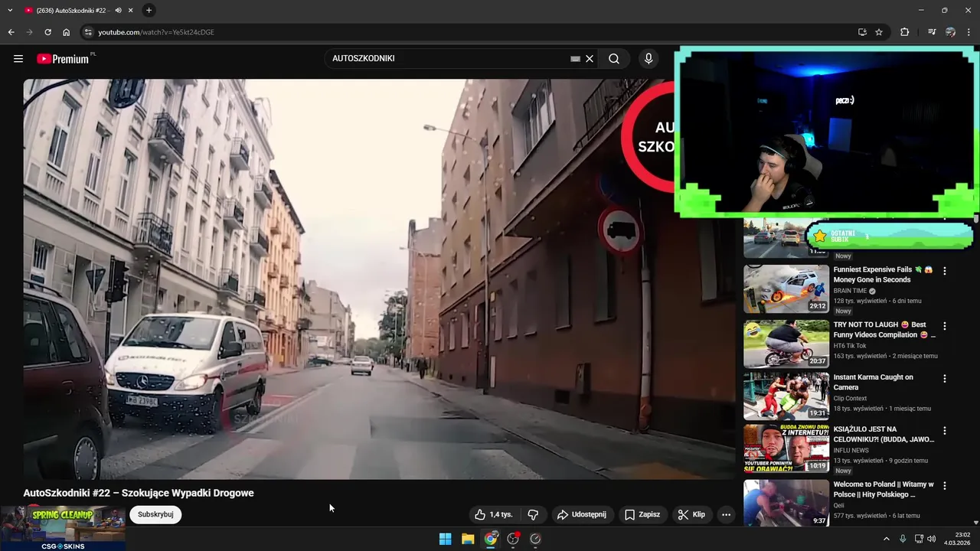Subscribe with the Subskrybuj button

point(155,514)
